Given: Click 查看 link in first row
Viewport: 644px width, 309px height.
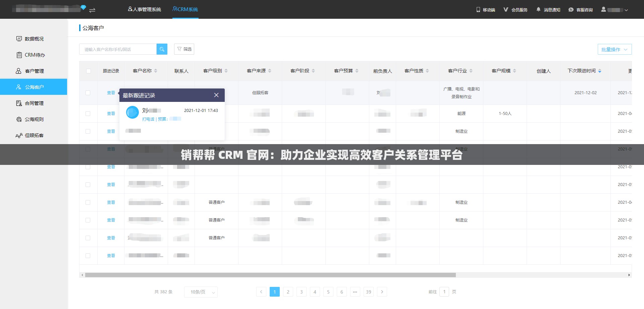Looking at the screenshot, I should [x=111, y=93].
